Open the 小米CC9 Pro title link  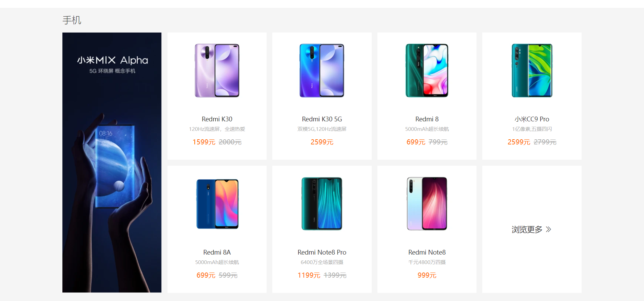pos(532,119)
